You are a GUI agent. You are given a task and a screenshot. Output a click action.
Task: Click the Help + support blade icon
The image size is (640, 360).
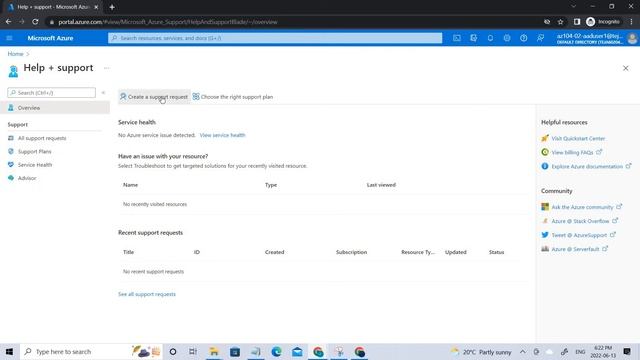click(13, 71)
